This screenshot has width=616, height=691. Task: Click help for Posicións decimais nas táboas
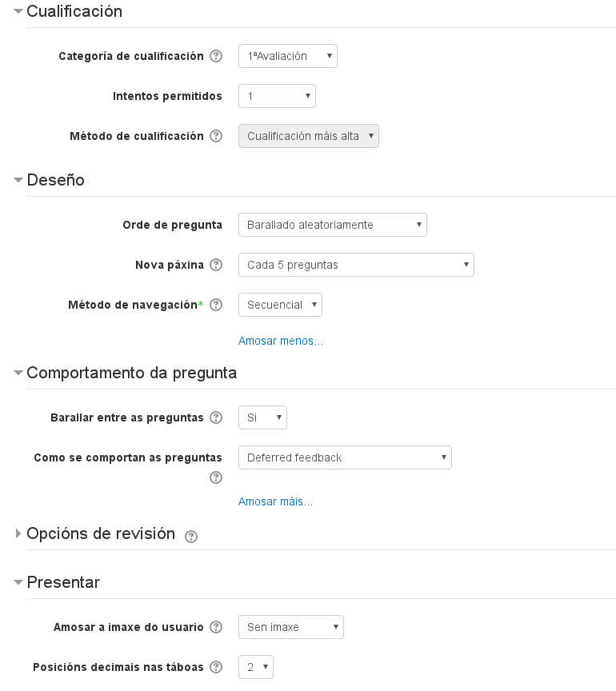(216, 667)
